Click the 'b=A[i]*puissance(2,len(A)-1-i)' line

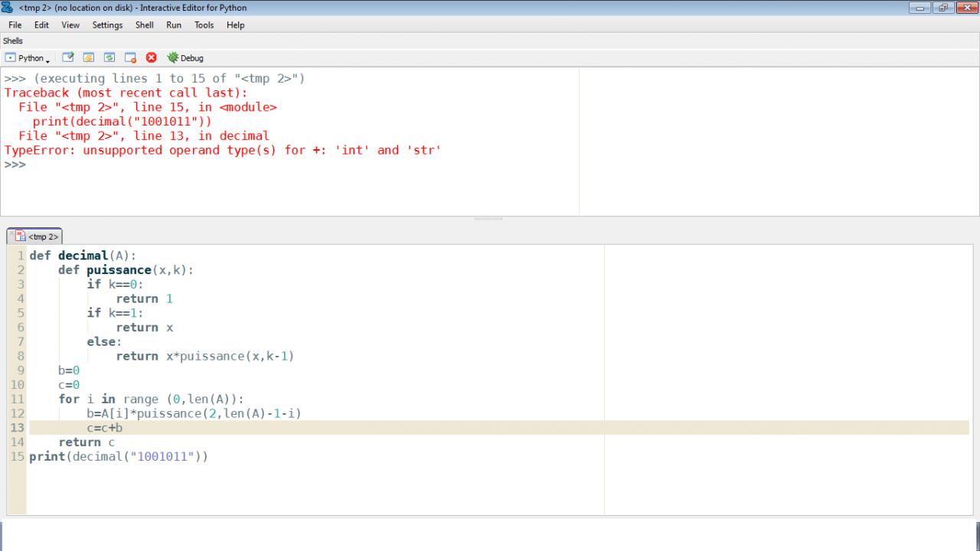click(x=194, y=413)
